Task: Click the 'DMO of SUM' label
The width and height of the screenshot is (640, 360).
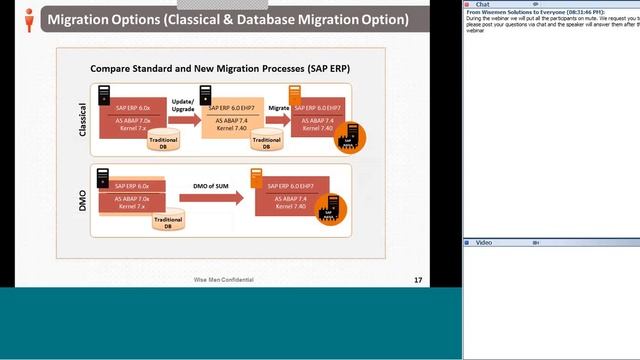Action: (x=211, y=186)
